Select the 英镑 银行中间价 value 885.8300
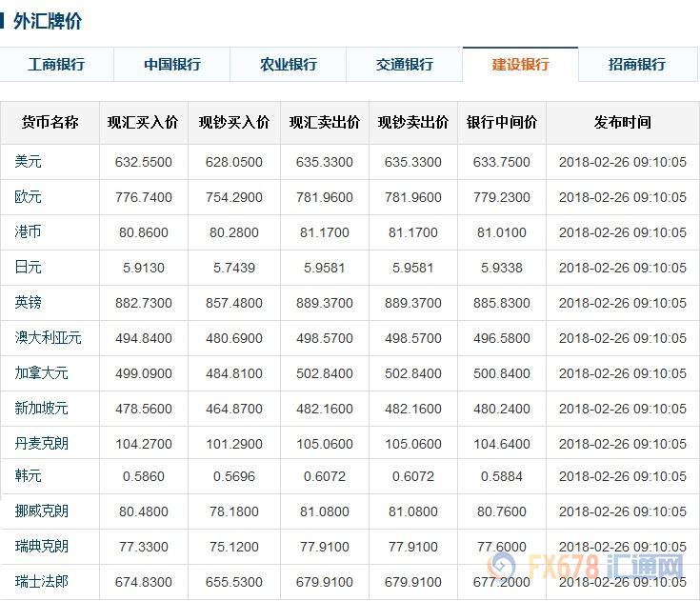The image size is (700, 601). [x=501, y=303]
